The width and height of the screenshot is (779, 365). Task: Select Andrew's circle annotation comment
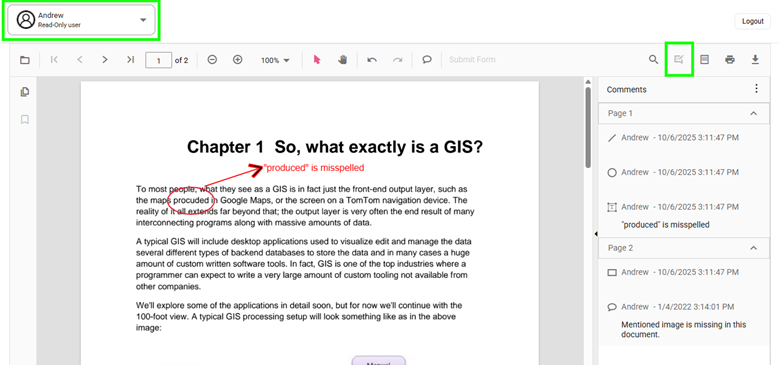click(x=685, y=172)
